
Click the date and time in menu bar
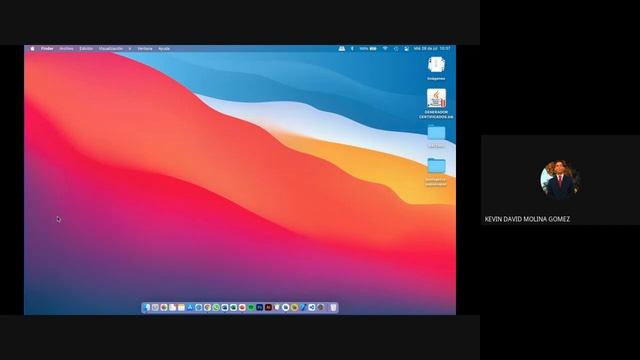(432, 49)
